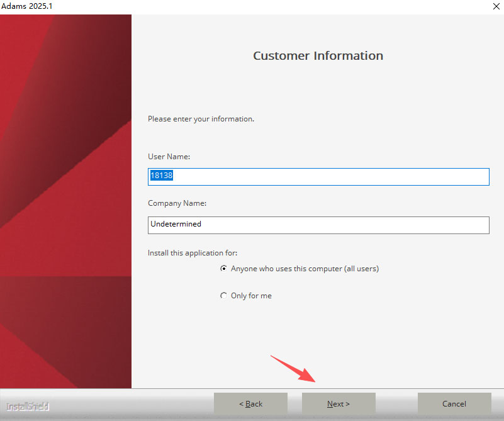The width and height of the screenshot is (504, 421).
Task: Click 'Please enter your information.' text
Action: (201, 119)
